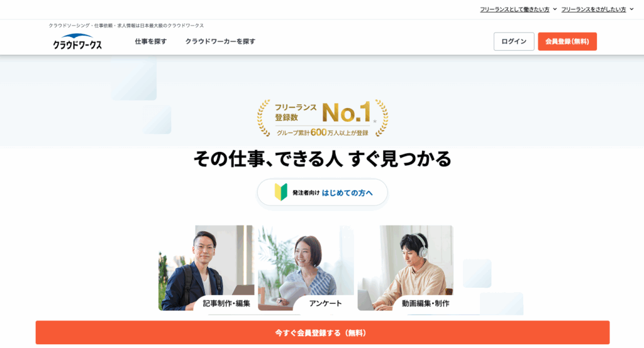This screenshot has height=348, width=644.
Task: Click 今すぐ会員登録する(無料) orange banner
Action: coord(323,332)
